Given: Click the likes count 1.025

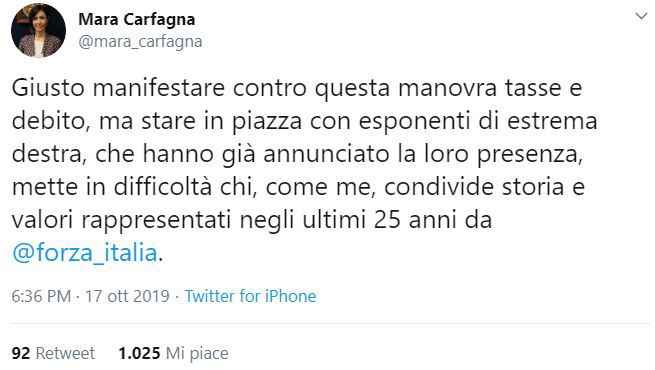Looking at the screenshot, I should (139, 353).
